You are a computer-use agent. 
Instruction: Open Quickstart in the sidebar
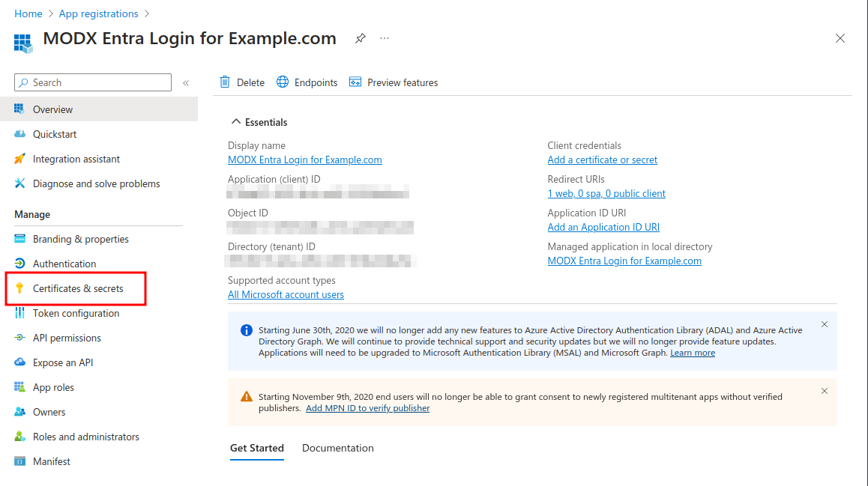pyautogui.click(x=54, y=134)
